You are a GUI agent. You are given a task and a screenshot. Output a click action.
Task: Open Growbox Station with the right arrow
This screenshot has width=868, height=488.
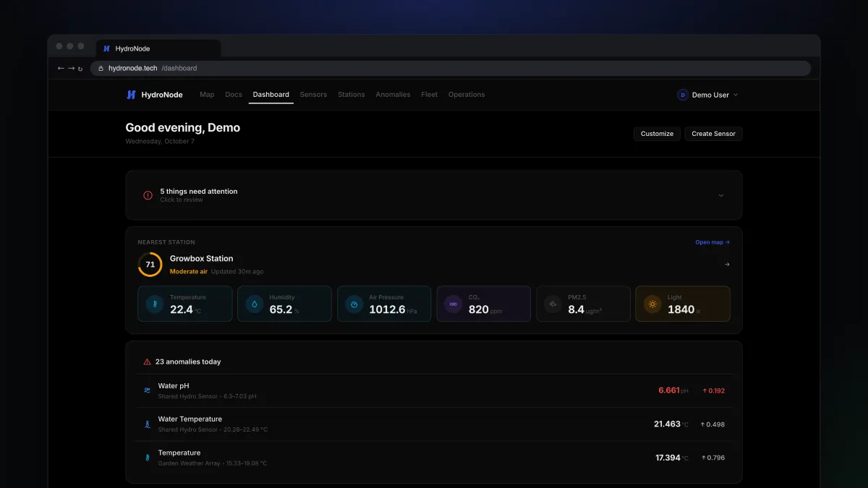coord(727,265)
